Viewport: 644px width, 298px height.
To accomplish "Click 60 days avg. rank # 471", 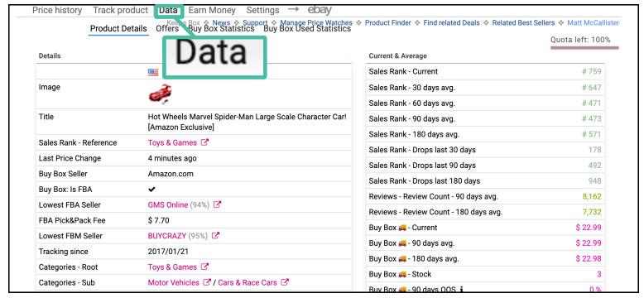I will coord(591,103).
